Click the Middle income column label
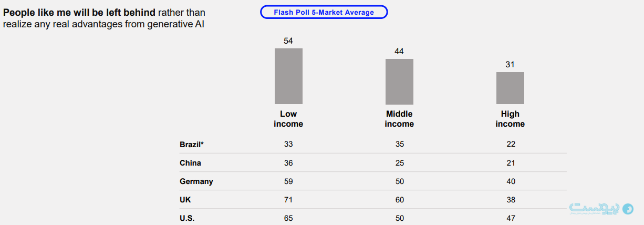644x225 pixels. (399, 119)
